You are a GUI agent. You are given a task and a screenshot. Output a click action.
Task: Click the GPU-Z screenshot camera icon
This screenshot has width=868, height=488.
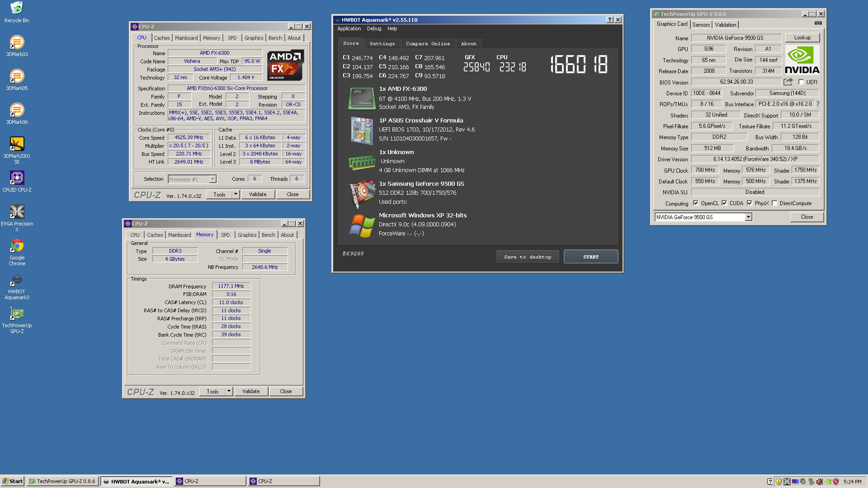coord(818,23)
